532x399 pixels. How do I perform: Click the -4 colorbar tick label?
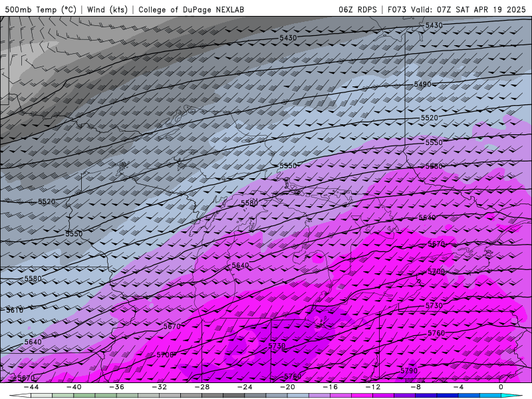pyautogui.click(x=458, y=387)
